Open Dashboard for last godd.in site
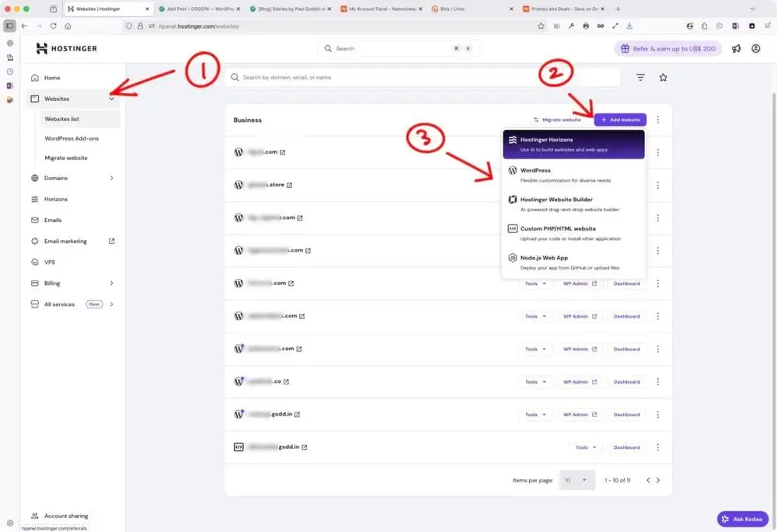This screenshot has width=777, height=532. click(626, 447)
